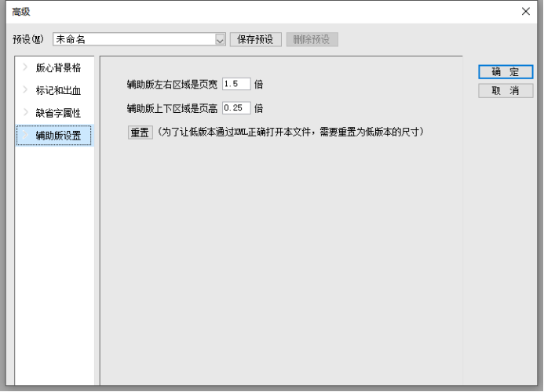Screen dimensions: 544x392
Task: Expand the 标记和出血 tree node arrow
Action: 25,90
